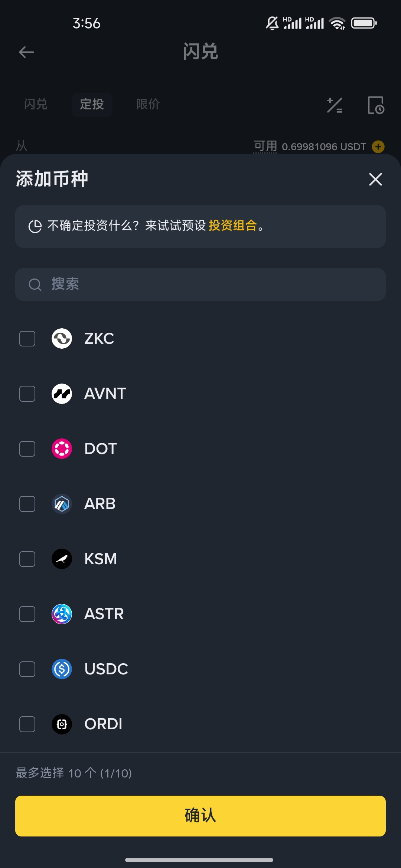Tap the ORDI coin logo
Viewport: 401px width, 868px height.
(62, 724)
